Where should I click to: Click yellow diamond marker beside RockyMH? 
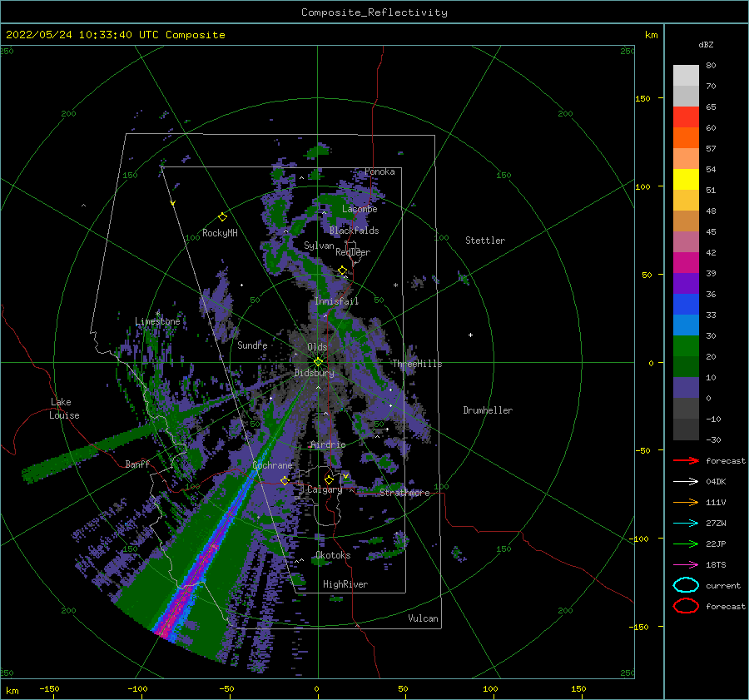(222, 217)
